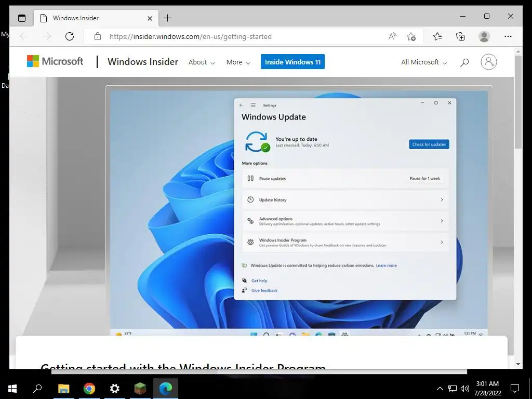Open the Windows Start menu

(12, 389)
